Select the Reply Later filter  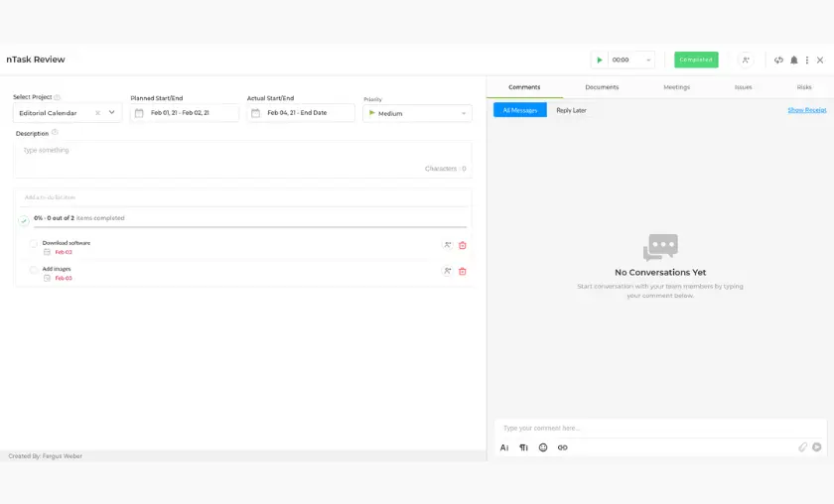pos(571,110)
